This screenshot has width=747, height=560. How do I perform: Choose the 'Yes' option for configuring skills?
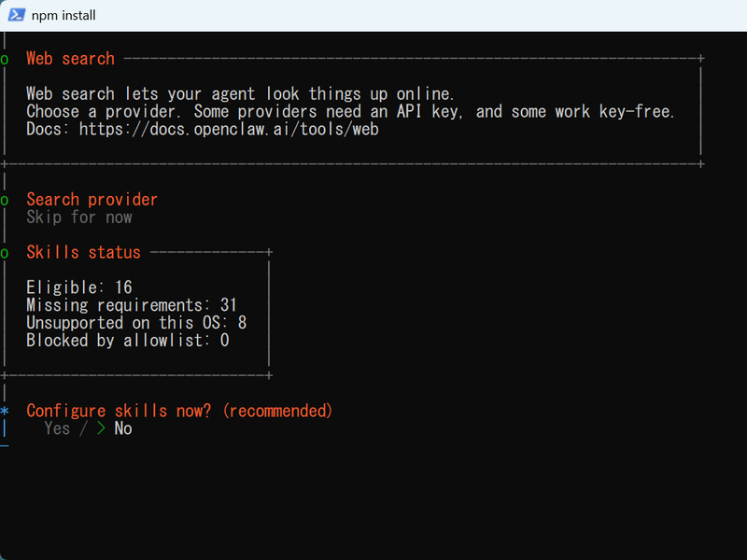pos(57,428)
